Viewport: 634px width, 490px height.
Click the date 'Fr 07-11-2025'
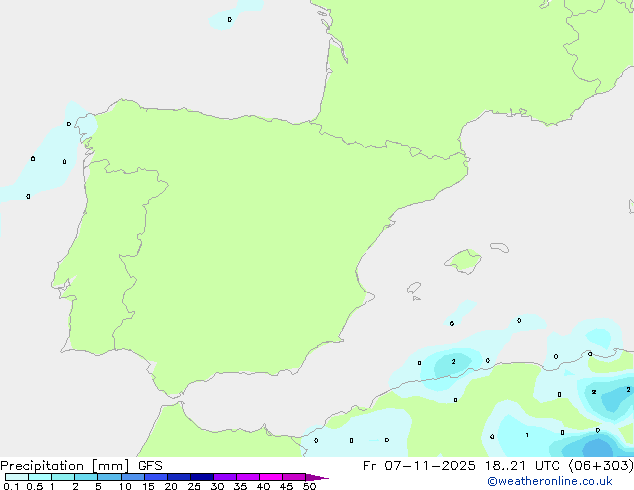point(419,466)
